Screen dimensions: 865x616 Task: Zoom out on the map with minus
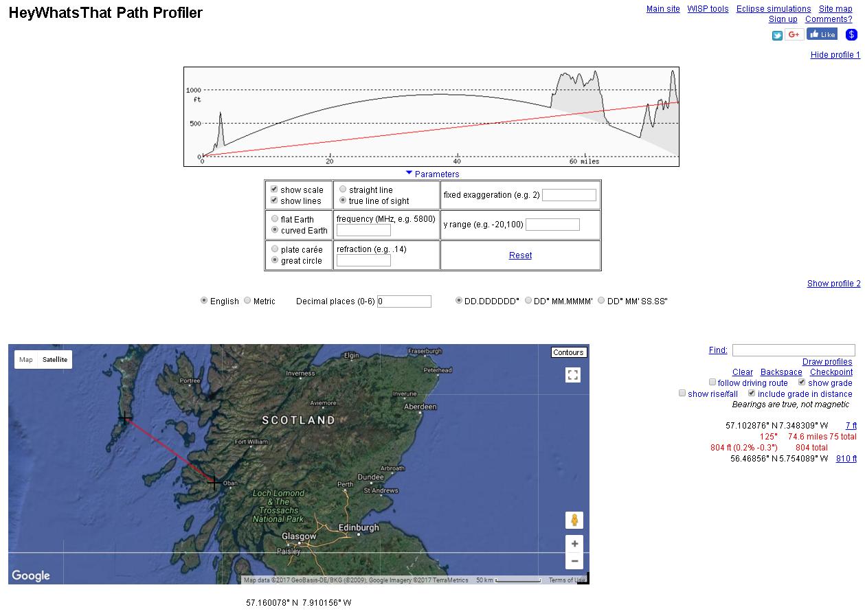(574, 561)
